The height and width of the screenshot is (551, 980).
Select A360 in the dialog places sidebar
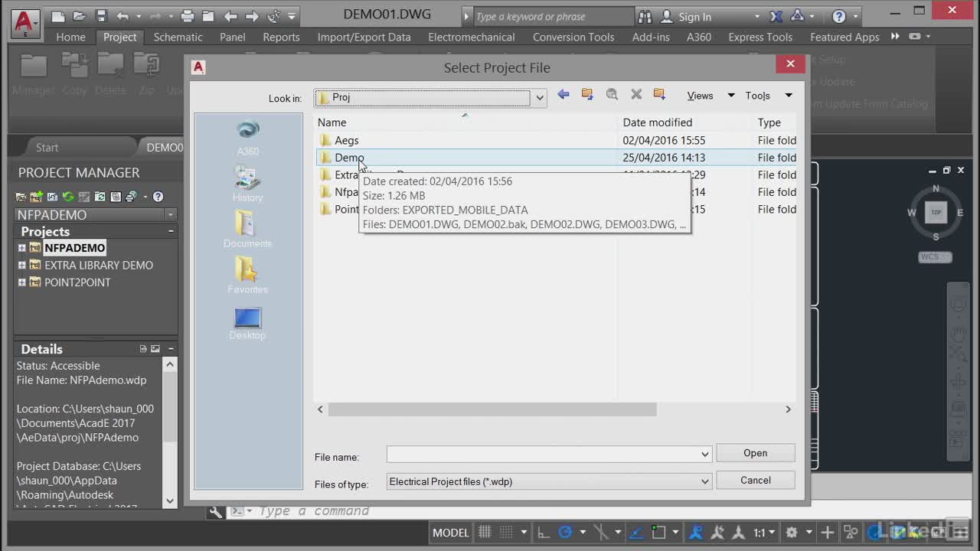tap(247, 138)
